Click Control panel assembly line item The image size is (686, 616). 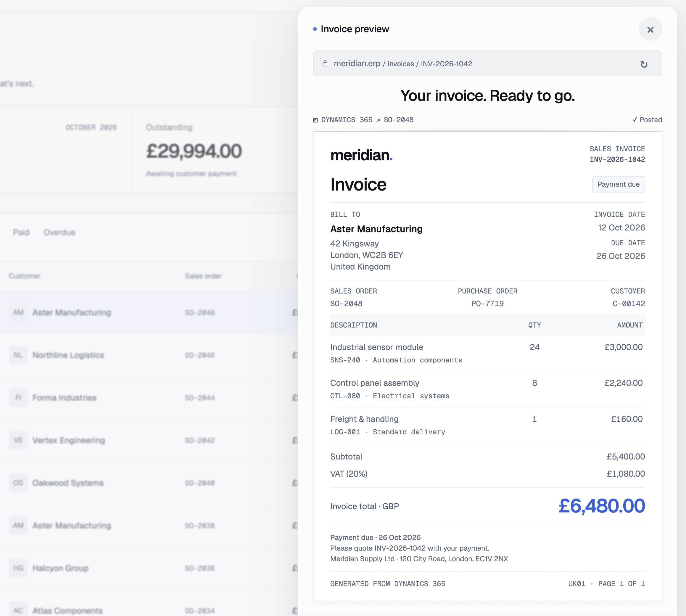pyautogui.click(x=487, y=389)
